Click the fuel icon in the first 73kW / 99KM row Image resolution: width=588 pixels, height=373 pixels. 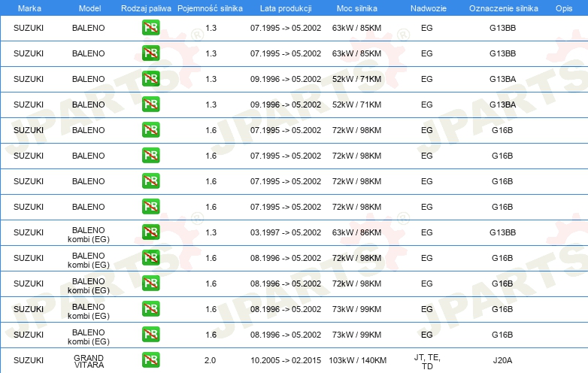point(150,309)
